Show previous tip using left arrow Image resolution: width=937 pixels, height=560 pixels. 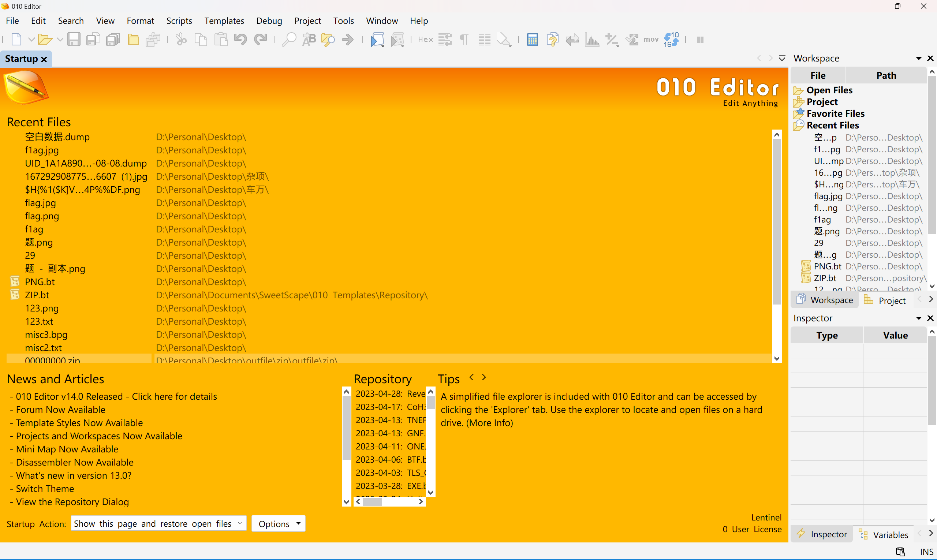pos(471,377)
